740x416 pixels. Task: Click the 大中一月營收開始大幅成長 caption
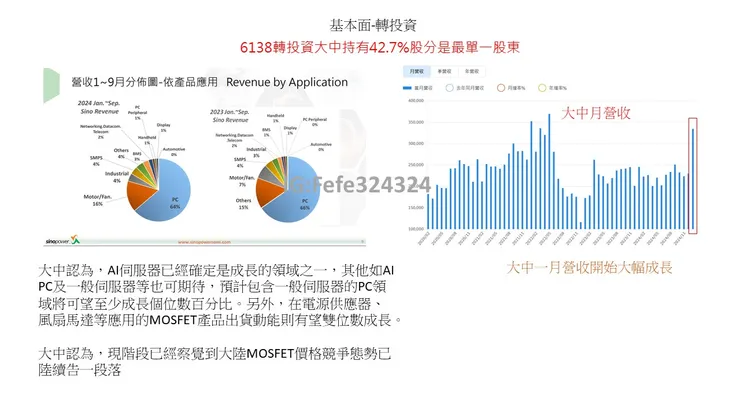(589, 268)
